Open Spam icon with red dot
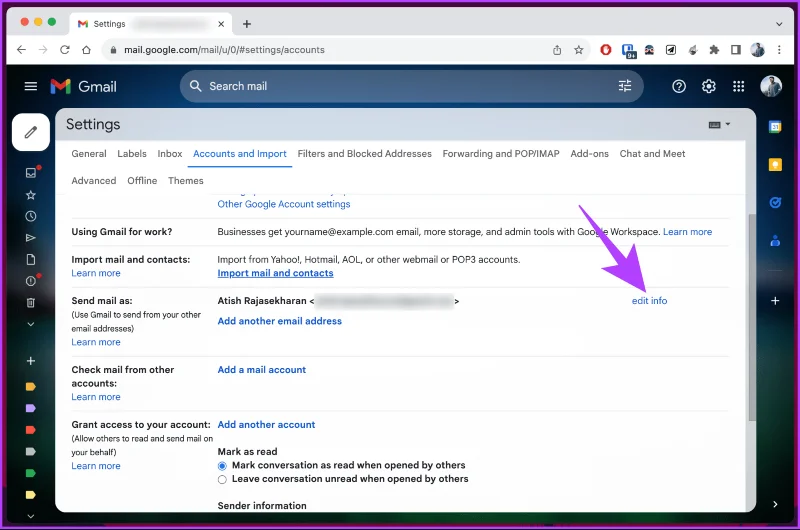800x530 pixels. click(x=31, y=281)
